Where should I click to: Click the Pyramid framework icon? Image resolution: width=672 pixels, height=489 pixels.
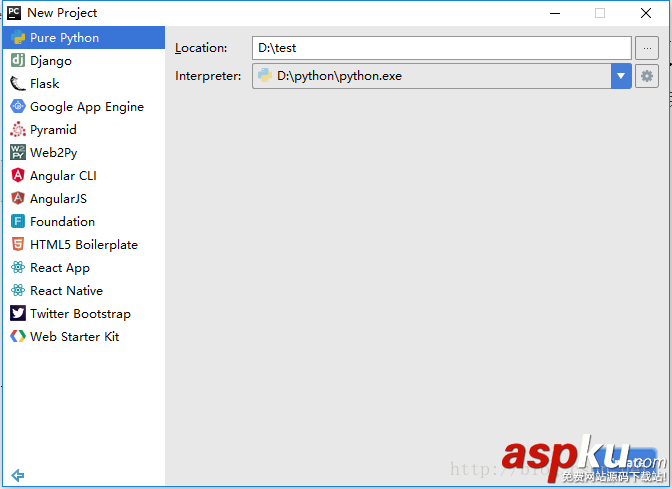[x=18, y=129]
